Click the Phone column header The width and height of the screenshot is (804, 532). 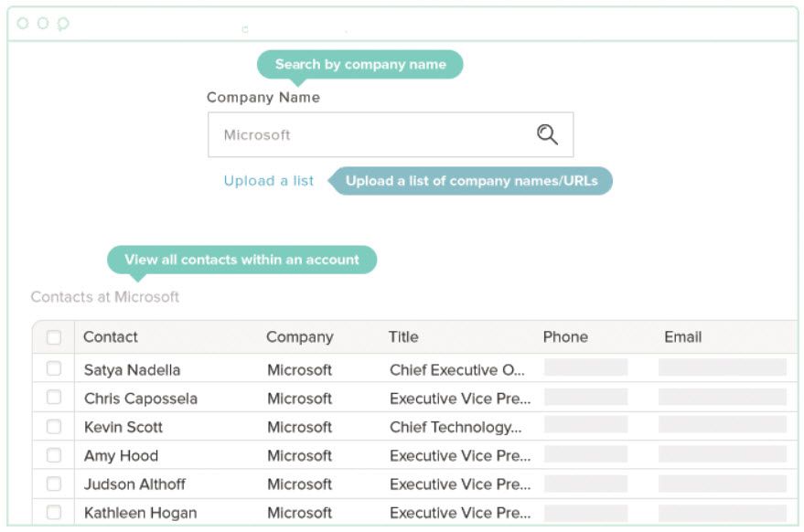pos(565,337)
